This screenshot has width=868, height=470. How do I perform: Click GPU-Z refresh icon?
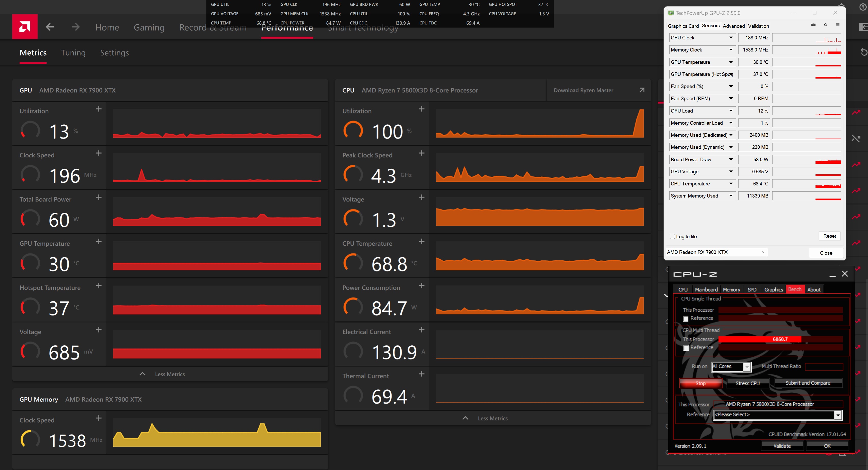[826, 25]
